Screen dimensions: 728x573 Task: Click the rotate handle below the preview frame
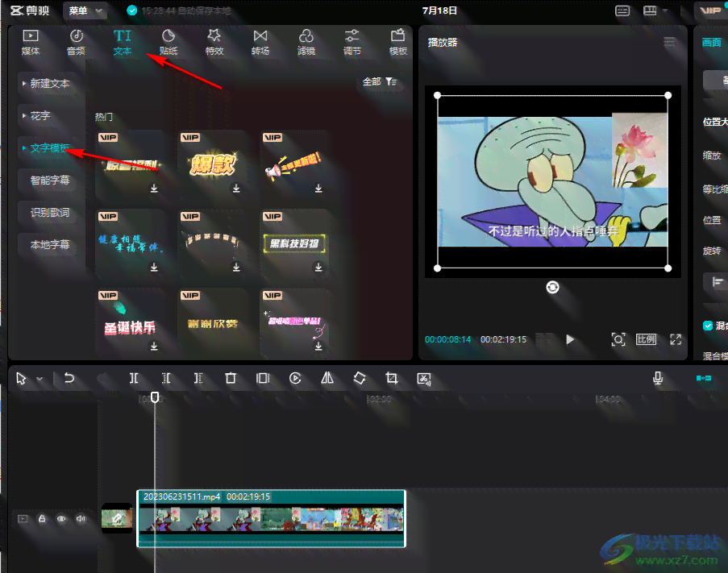(x=552, y=287)
